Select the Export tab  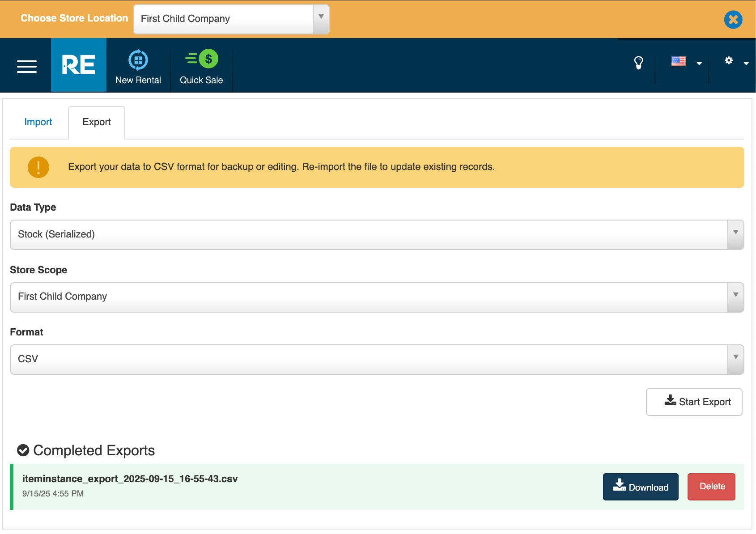coord(97,122)
